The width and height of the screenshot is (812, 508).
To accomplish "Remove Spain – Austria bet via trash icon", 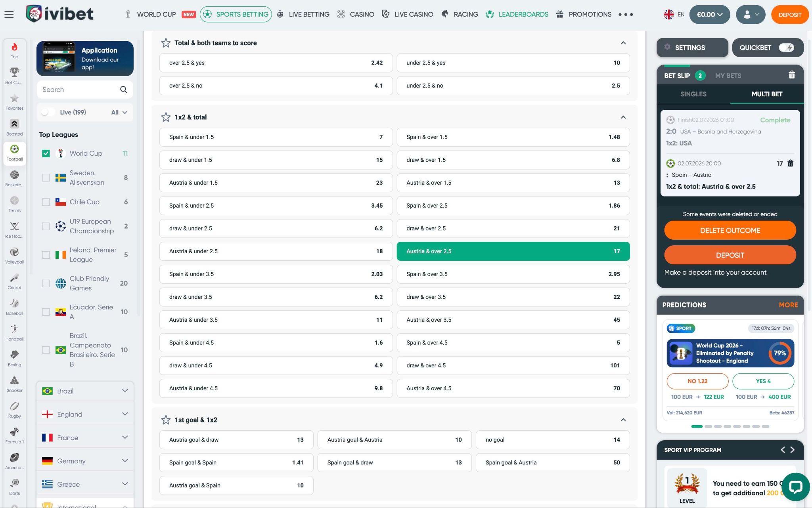I will [x=790, y=163].
